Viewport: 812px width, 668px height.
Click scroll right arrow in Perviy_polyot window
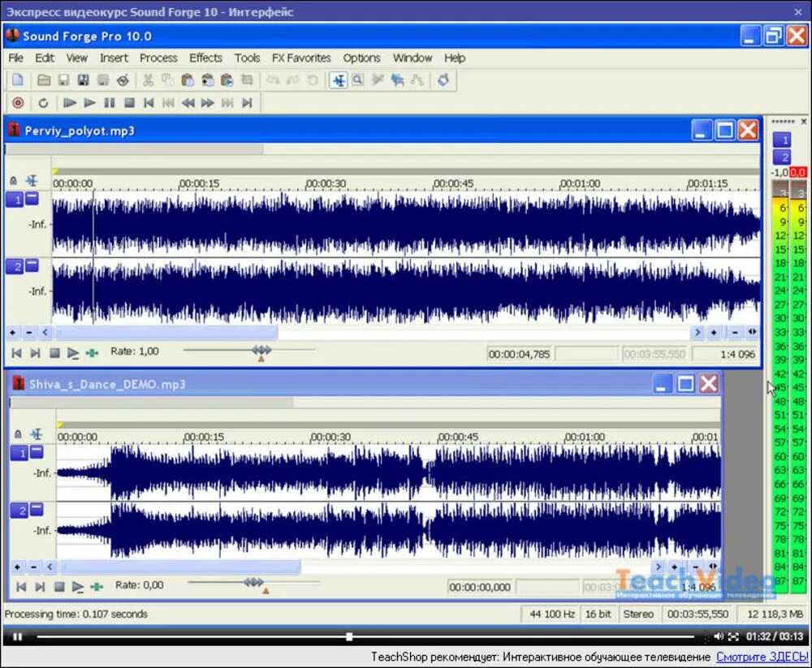[698, 332]
